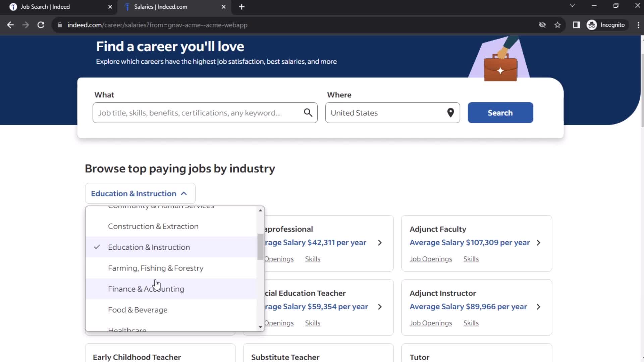This screenshot has width=644, height=362.
Task: Click the magnifier icon in What field
Action: (x=308, y=113)
